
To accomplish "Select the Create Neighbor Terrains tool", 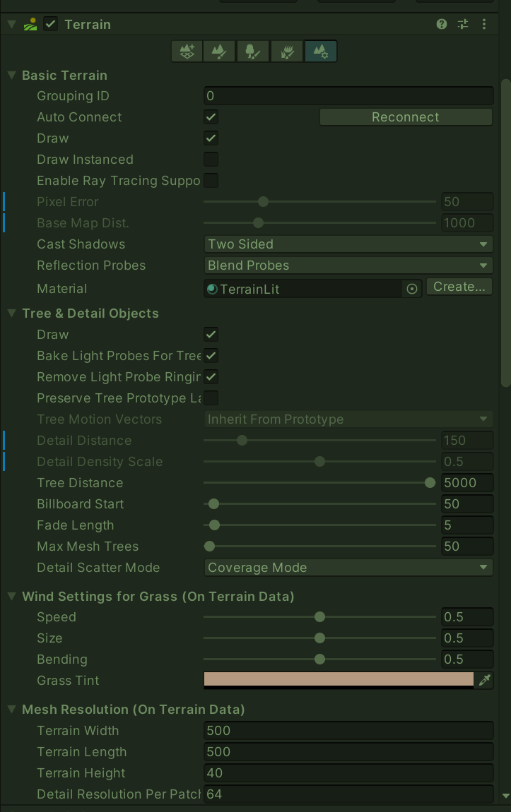I will coord(187,51).
